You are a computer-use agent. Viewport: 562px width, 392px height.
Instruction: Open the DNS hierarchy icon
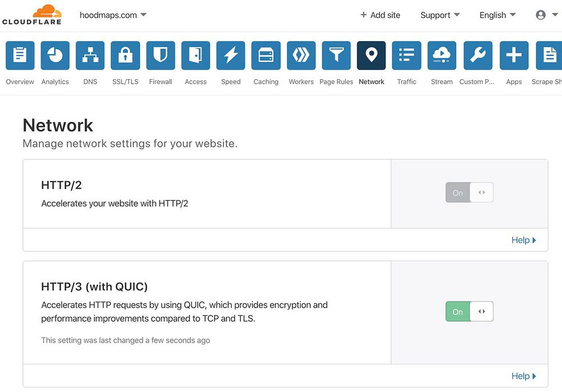click(90, 55)
